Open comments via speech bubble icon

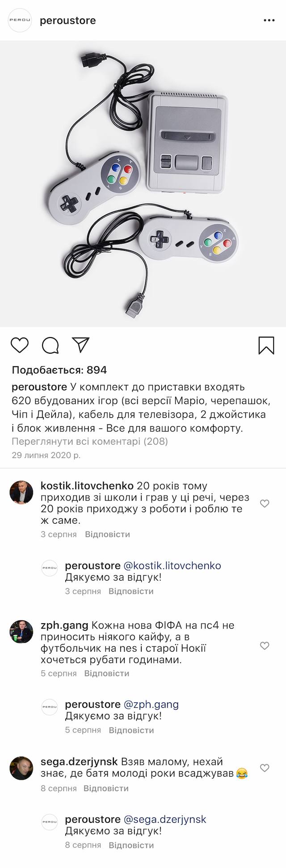tap(50, 345)
